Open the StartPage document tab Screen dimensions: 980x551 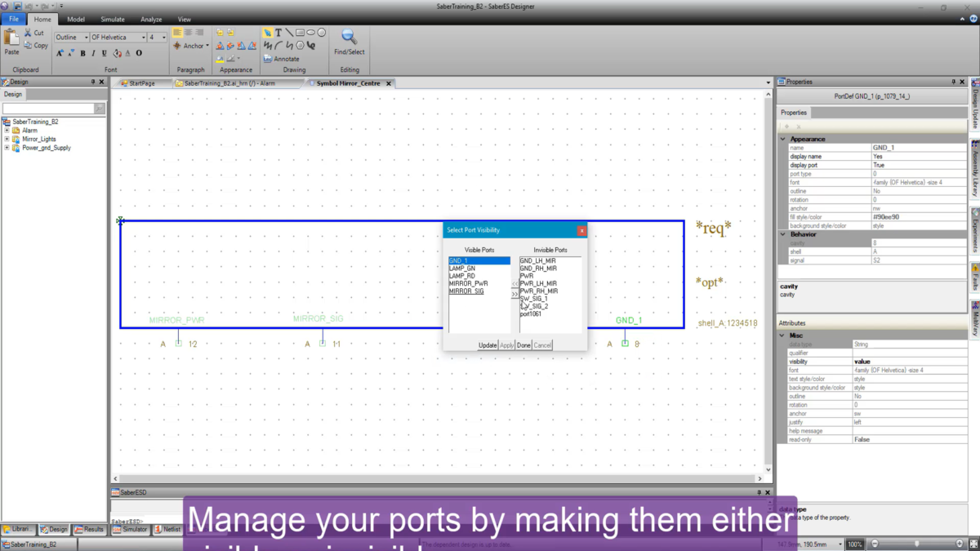(142, 83)
